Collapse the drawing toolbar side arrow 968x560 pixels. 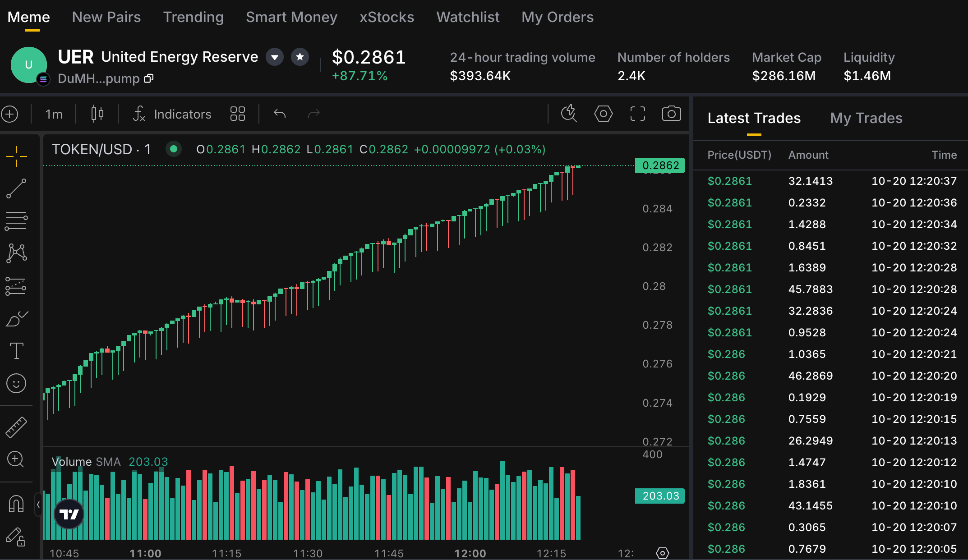[38, 505]
